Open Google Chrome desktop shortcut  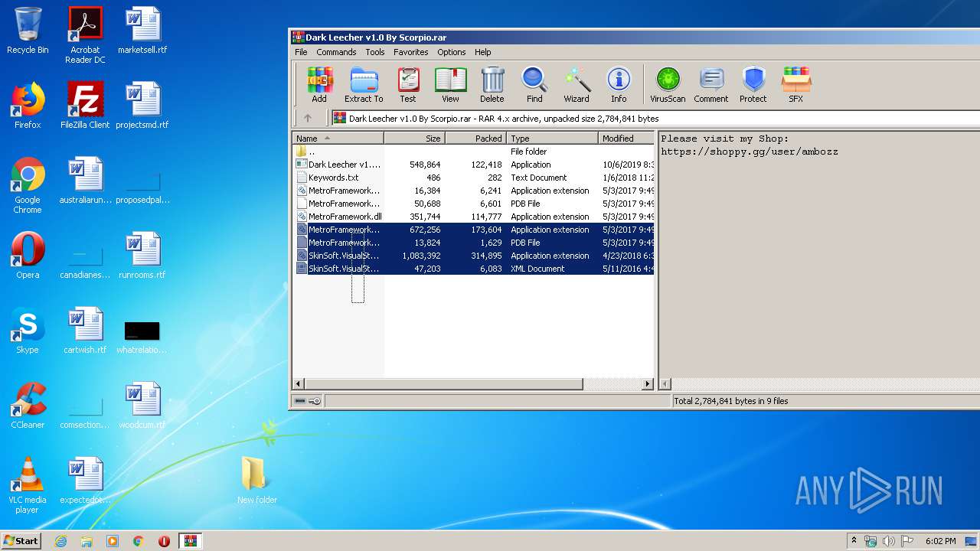tap(28, 185)
